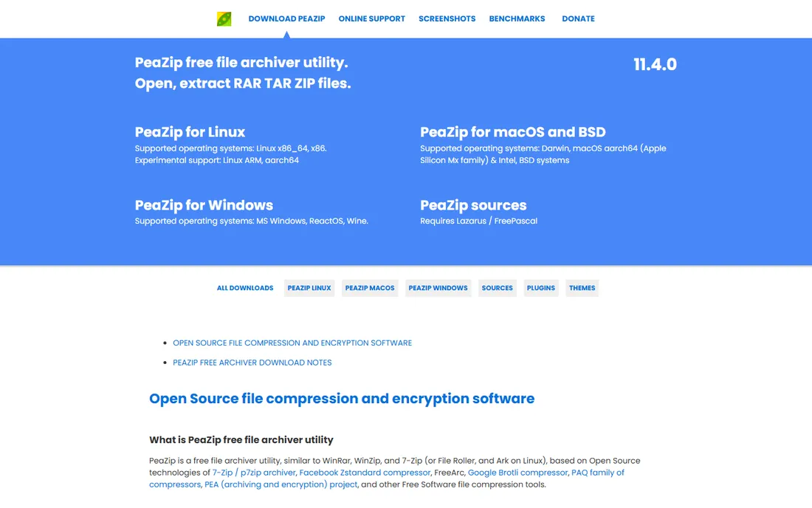
Task: Switch to the PeaZip Linux tab
Action: click(309, 288)
